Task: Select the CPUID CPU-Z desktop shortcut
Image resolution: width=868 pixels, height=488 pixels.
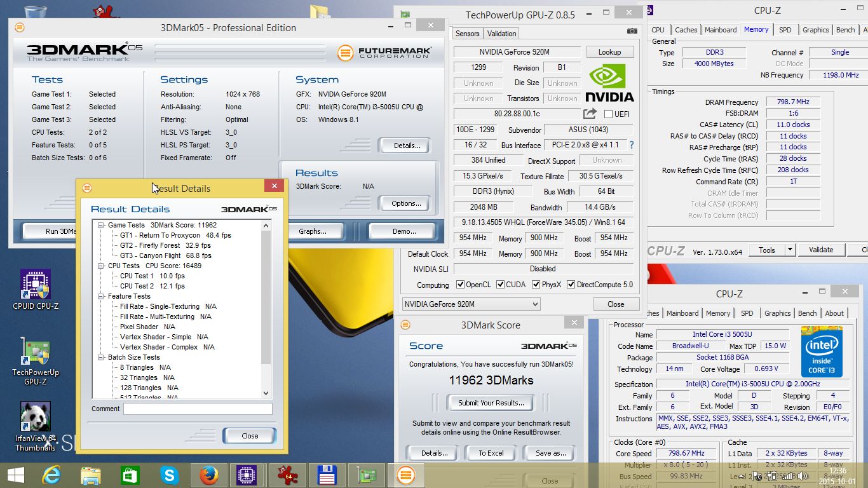Action: click(36, 289)
